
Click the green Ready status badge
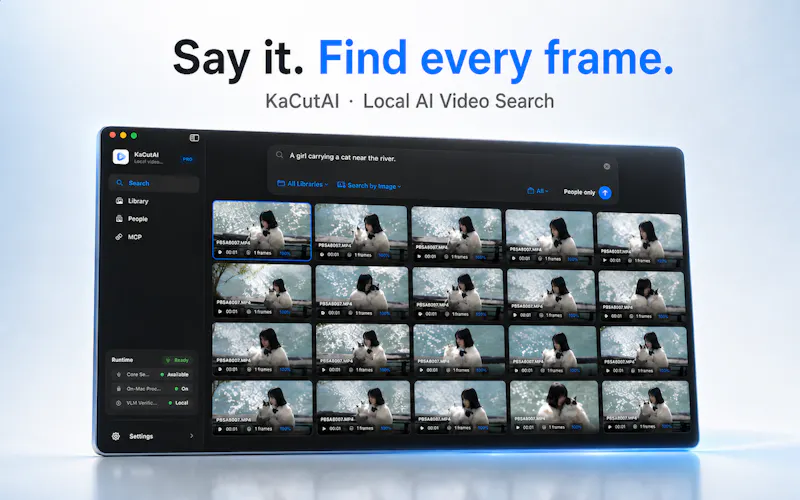[177, 360]
